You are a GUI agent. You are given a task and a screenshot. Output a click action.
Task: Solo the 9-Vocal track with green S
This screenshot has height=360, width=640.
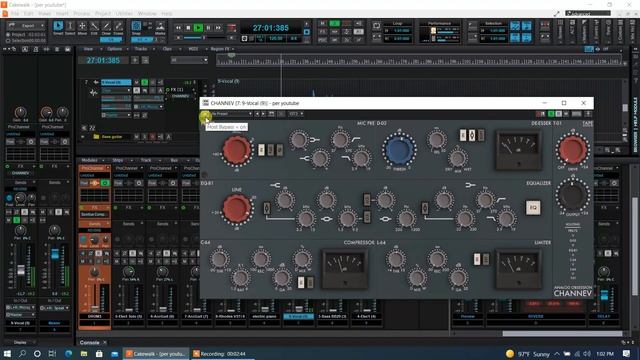(x=144, y=82)
